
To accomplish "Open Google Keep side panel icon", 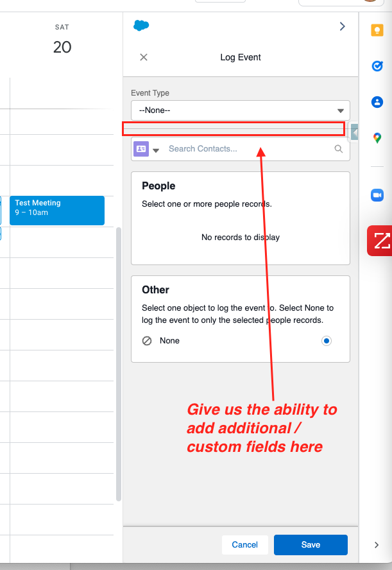I will [377, 30].
